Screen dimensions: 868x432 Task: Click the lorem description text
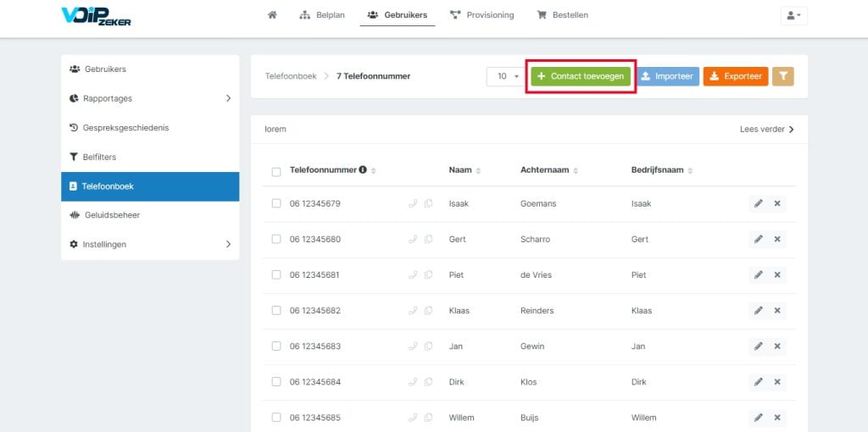click(275, 130)
